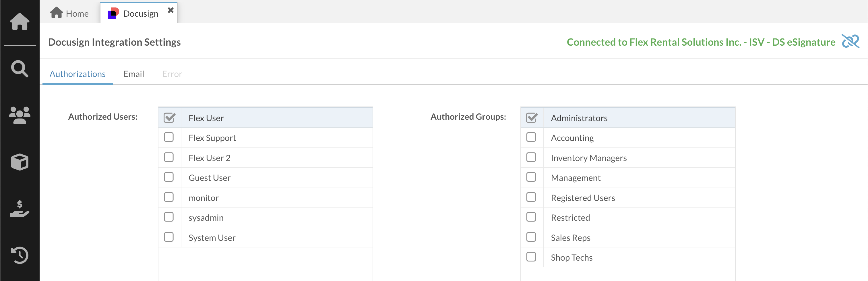Screen dimensions: 868x281
Task: Check the sysadmin user checkbox
Action: [x=169, y=217]
